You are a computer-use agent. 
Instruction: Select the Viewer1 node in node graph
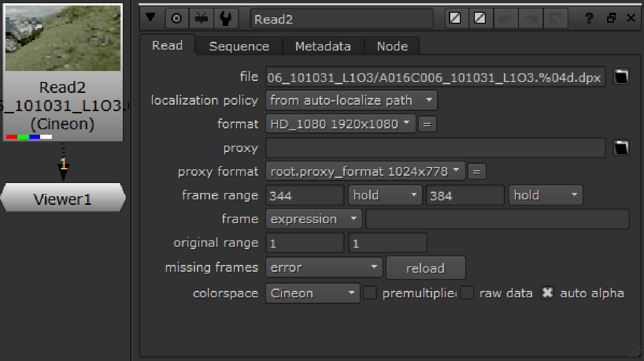pyautogui.click(x=63, y=199)
